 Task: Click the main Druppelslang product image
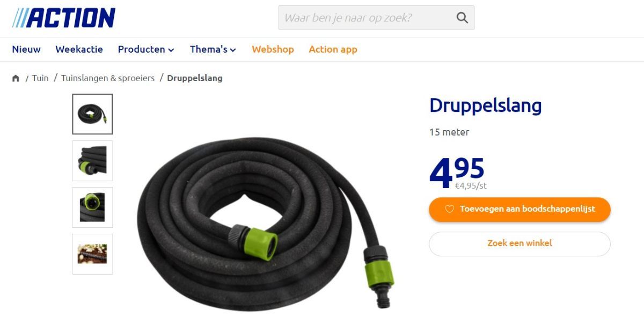[x=266, y=223]
